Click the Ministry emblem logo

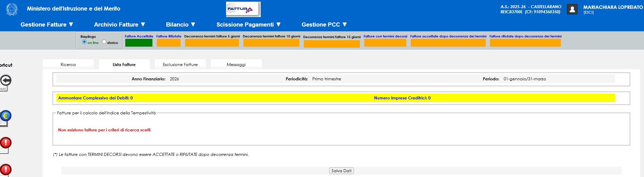pyautogui.click(x=12, y=9)
